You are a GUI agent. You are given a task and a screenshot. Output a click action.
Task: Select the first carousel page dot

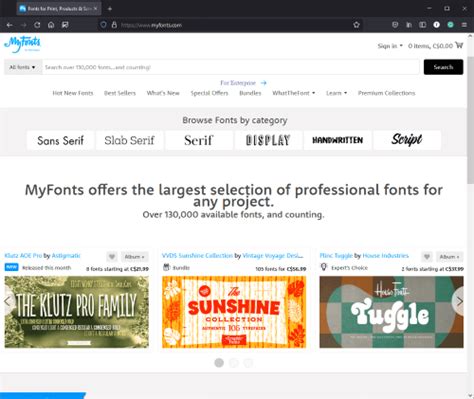coord(219,363)
